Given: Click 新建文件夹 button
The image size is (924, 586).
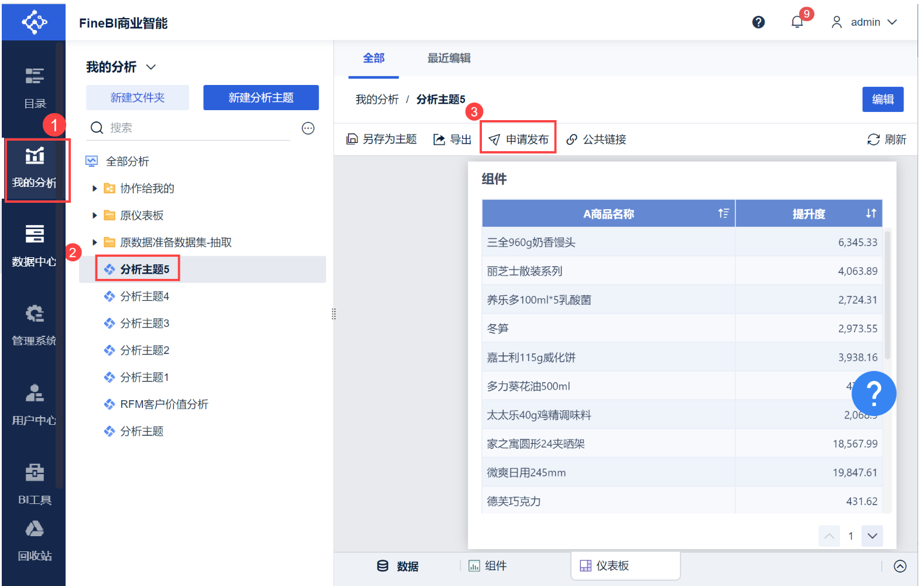Looking at the screenshot, I should pyautogui.click(x=138, y=98).
